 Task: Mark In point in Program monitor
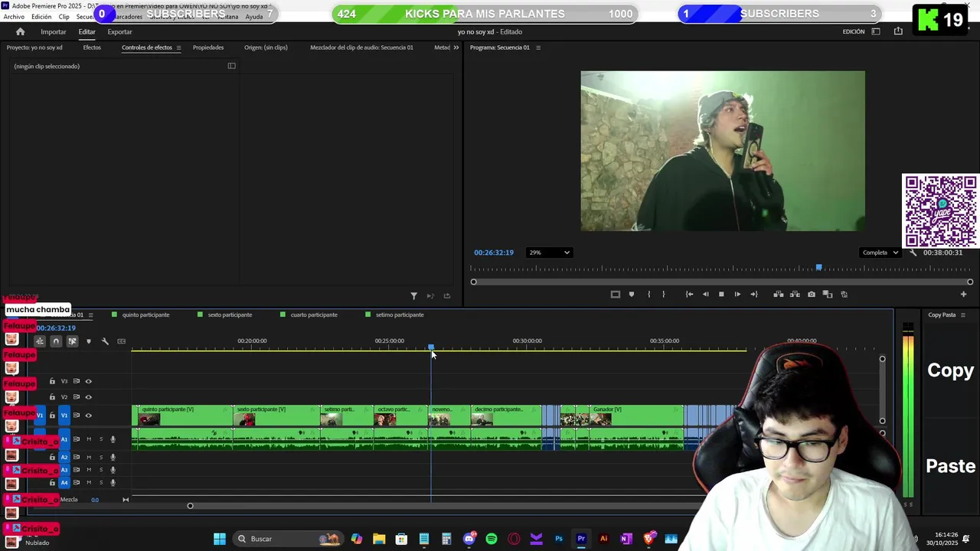[648, 295]
